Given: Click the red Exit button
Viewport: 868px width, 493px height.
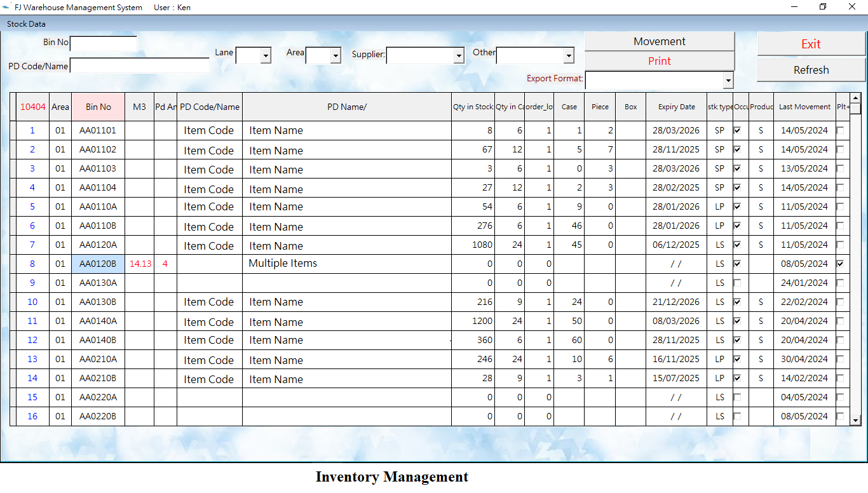Looking at the screenshot, I should pyautogui.click(x=811, y=44).
